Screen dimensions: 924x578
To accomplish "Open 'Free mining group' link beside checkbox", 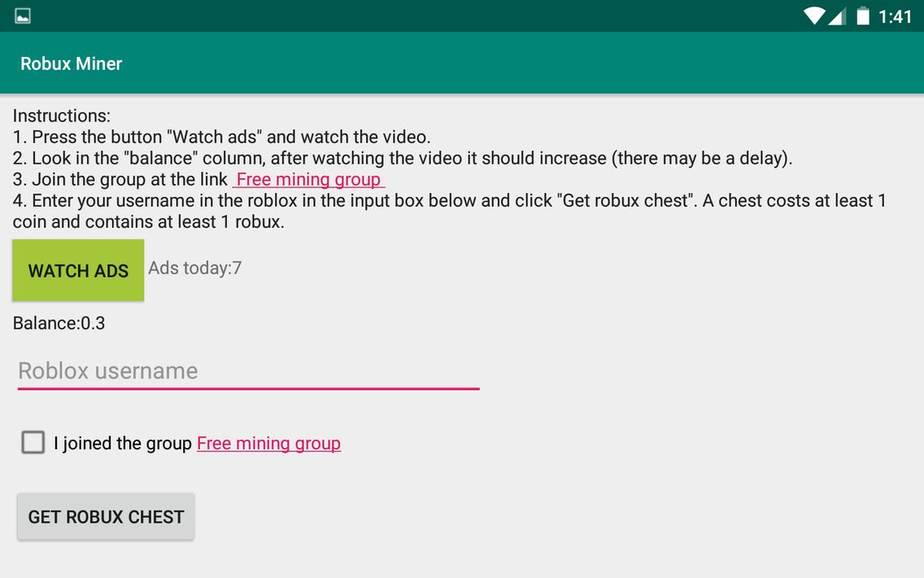I will pyautogui.click(x=268, y=443).
